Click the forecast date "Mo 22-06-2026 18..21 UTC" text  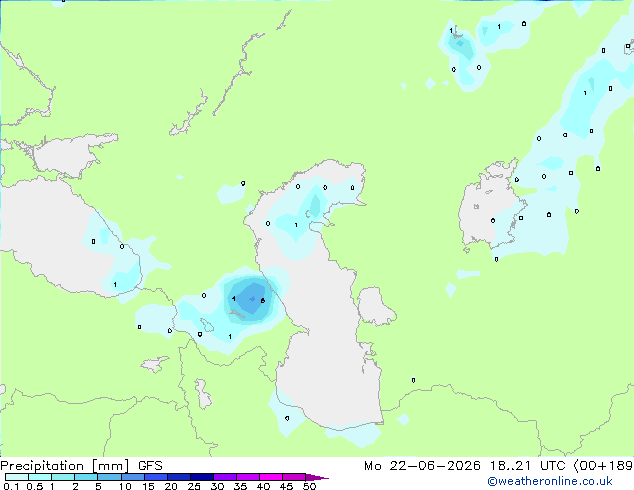pyautogui.click(x=464, y=466)
